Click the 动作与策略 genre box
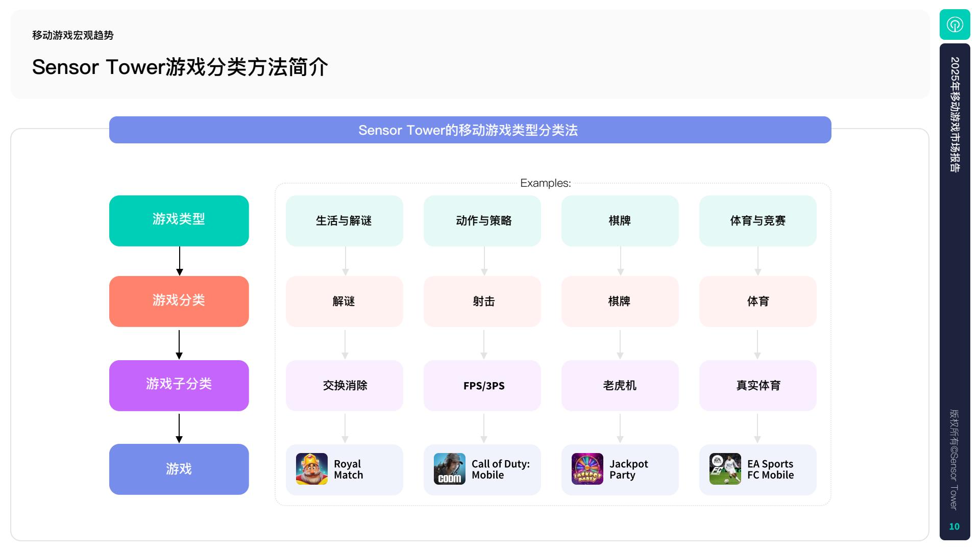Screen dimensions: 980x551 coord(482,220)
